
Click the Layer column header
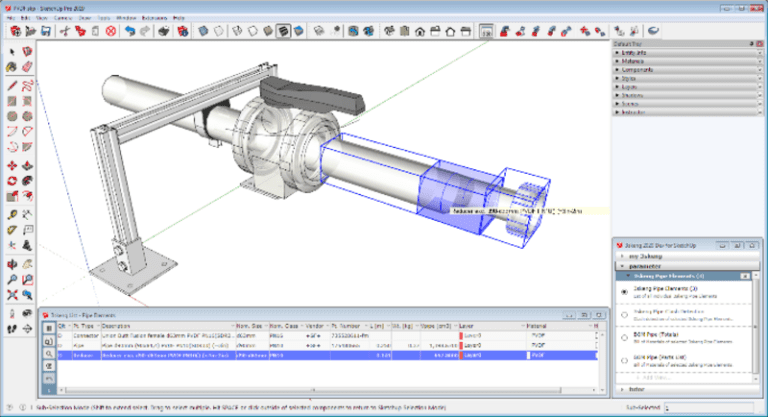click(491, 326)
